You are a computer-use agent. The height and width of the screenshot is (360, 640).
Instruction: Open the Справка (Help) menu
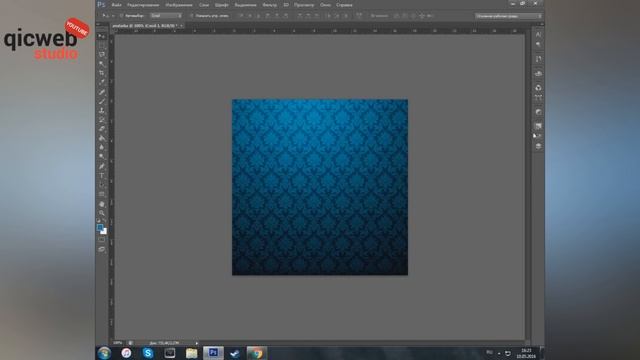(x=344, y=5)
